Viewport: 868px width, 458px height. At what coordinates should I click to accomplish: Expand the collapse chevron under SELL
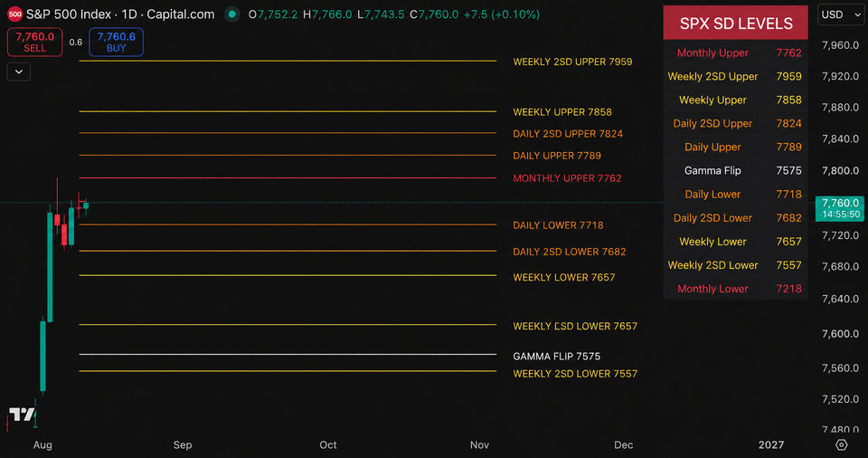pos(18,72)
